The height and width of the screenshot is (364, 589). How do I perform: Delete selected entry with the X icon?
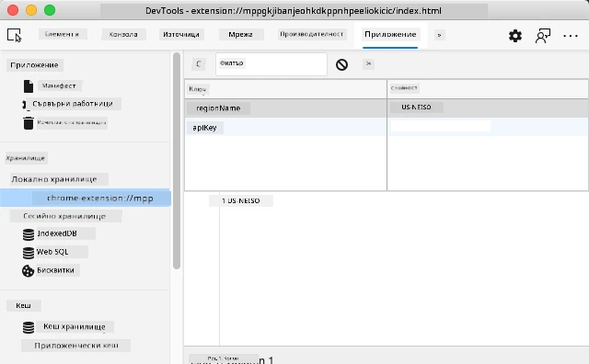coord(368,63)
